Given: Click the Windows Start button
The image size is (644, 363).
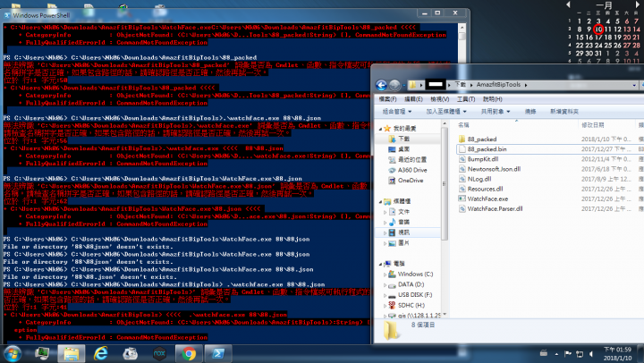Looking at the screenshot, I should click(x=12, y=353).
